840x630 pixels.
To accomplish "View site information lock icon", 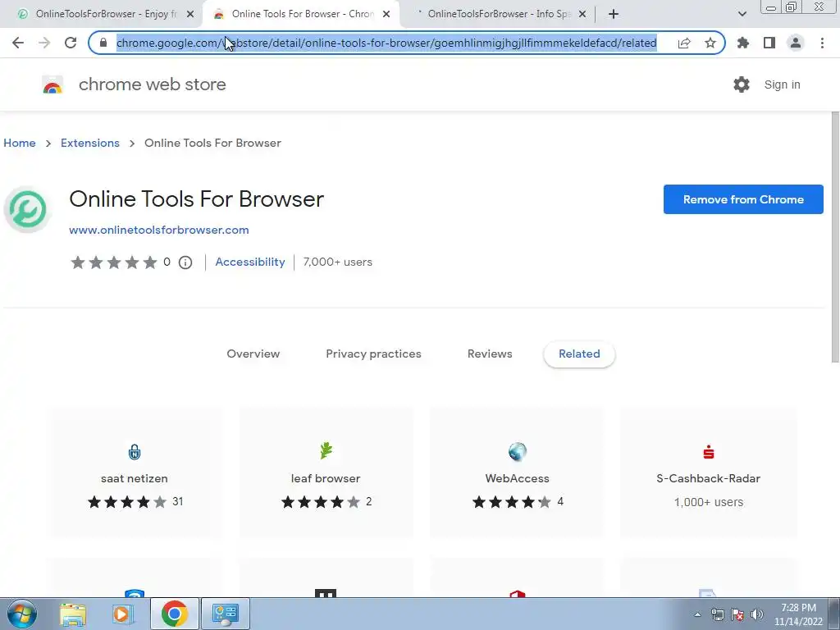I will coord(103,43).
